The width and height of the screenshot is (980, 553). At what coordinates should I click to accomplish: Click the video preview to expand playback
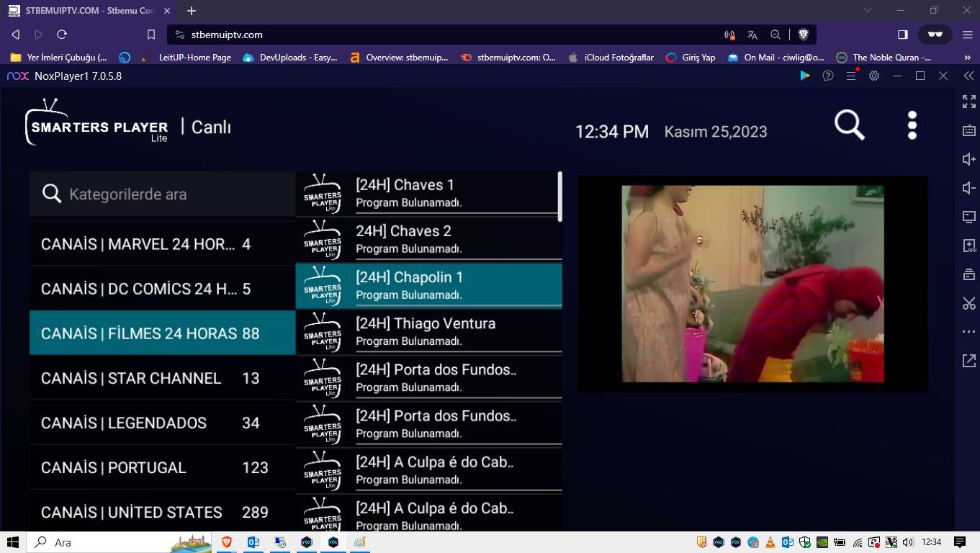point(752,284)
